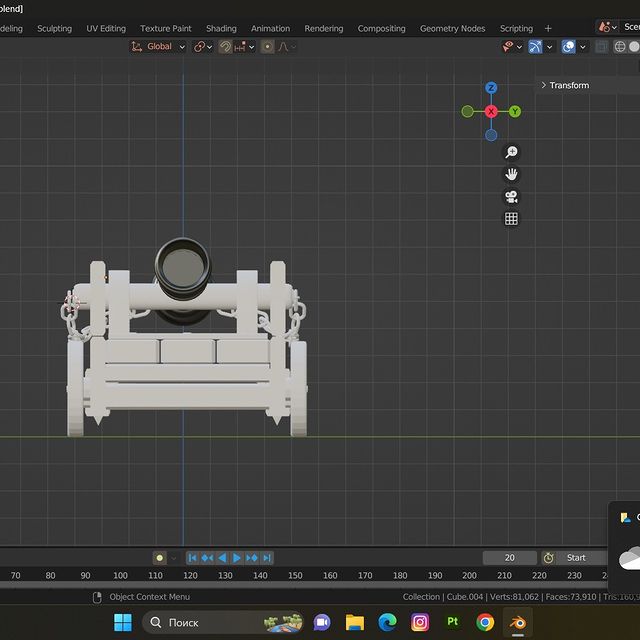Switch to Shading workspace tab
Viewport: 640px width, 640px height.
click(221, 29)
